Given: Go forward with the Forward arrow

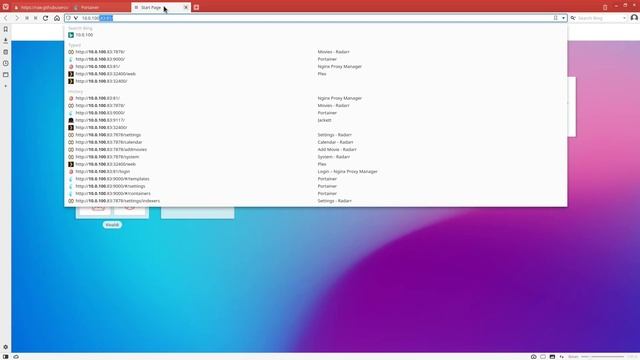Looking at the screenshot, I should [x=17, y=18].
